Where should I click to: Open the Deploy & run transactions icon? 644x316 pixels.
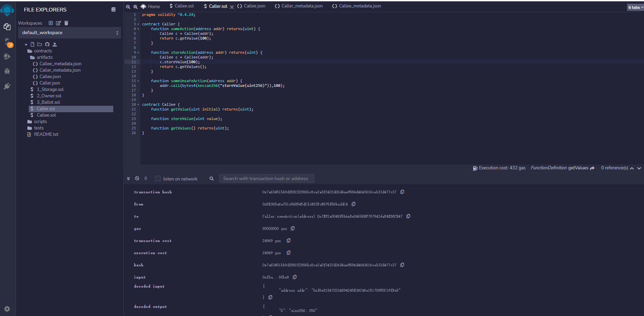click(7, 56)
